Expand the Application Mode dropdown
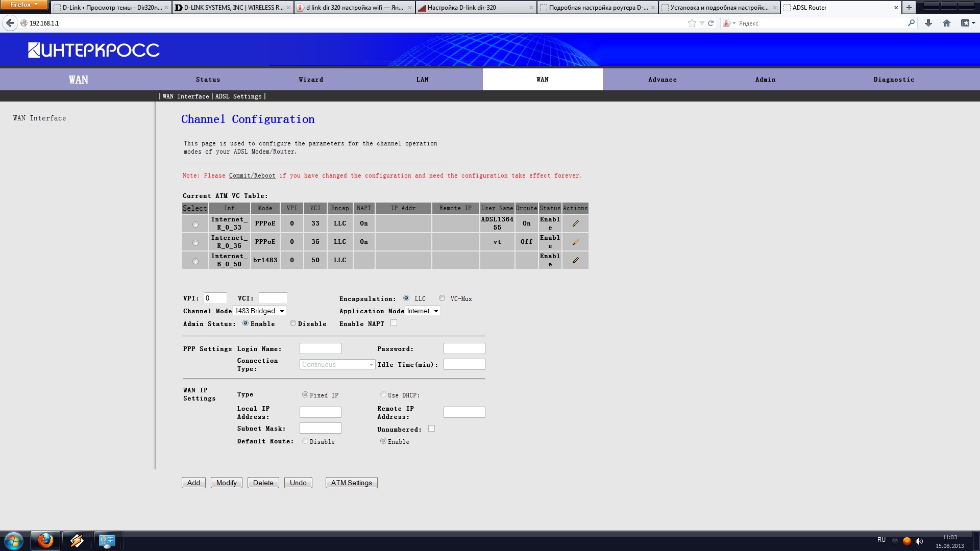 tap(423, 311)
